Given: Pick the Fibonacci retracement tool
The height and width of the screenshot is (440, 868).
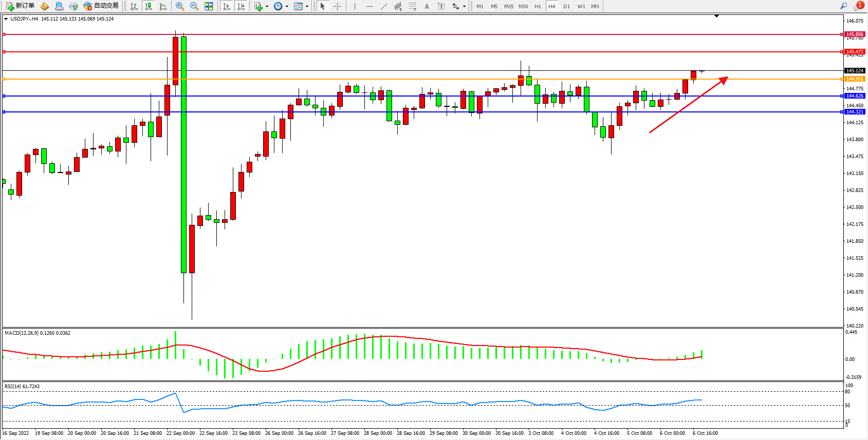Looking at the screenshot, I should [x=413, y=6].
